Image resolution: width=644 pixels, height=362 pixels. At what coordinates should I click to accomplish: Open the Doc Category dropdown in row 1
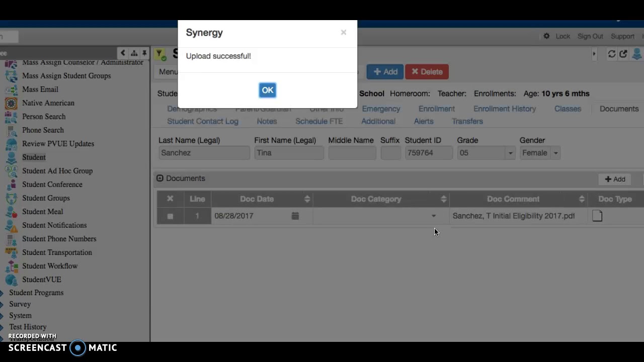434,216
